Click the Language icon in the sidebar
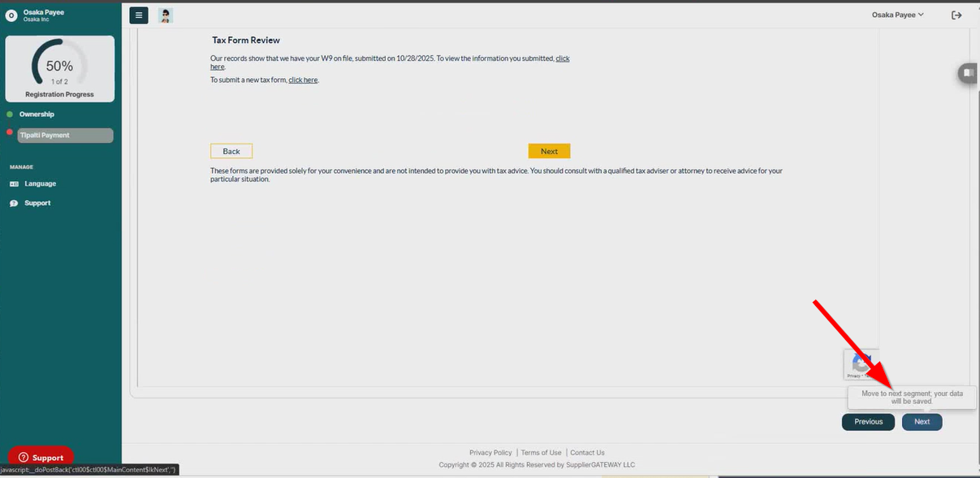 point(12,183)
